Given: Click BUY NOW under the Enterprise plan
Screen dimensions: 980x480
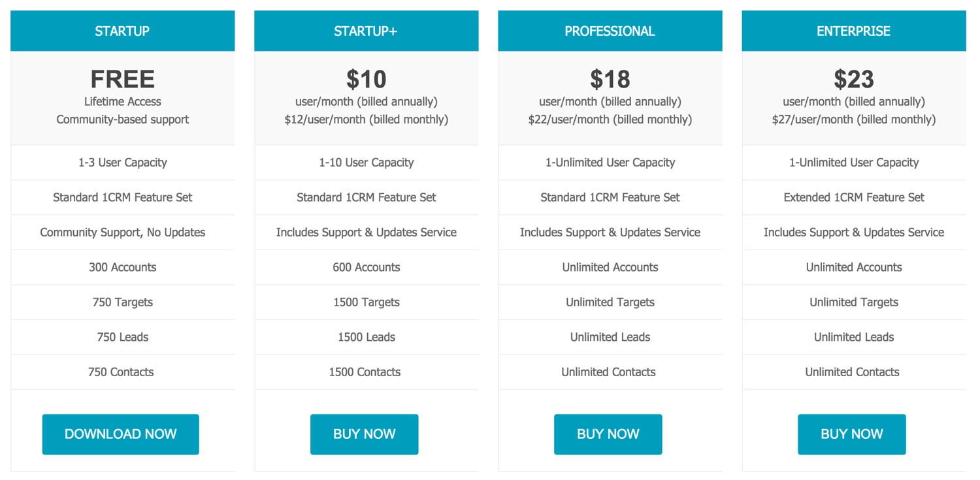Looking at the screenshot, I should tap(852, 434).
